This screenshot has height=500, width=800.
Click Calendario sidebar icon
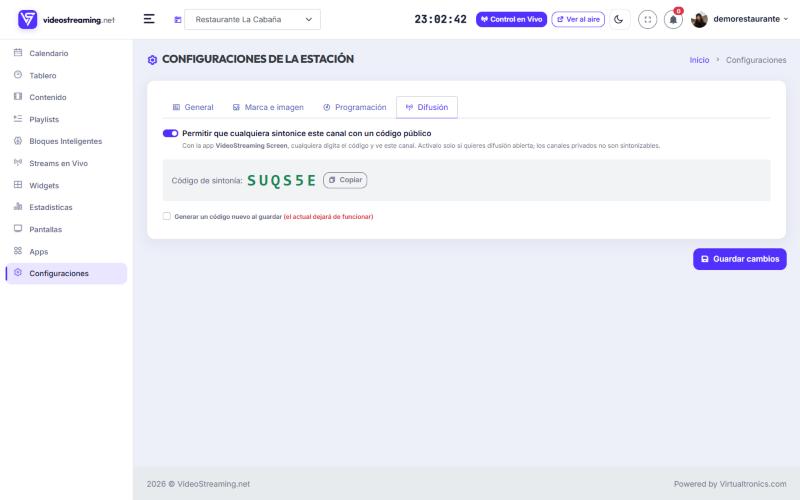18,53
